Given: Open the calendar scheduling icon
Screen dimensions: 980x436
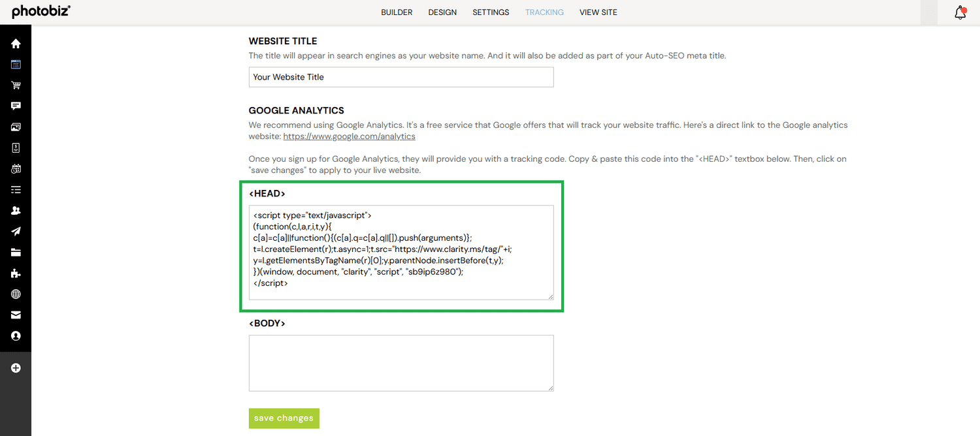Looking at the screenshot, I should pyautogui.click(x=16, y=169).
